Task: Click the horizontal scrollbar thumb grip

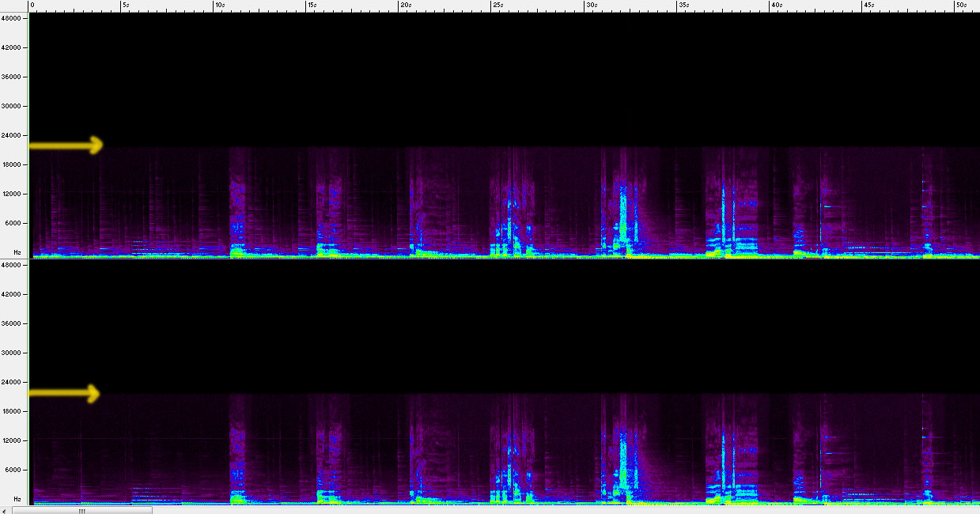Action: tap(81, 510)
